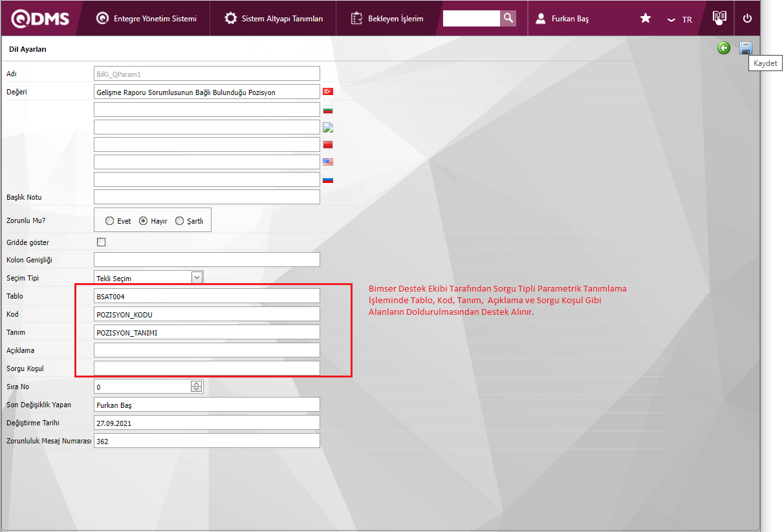Click the Turkish flag next to Değeri
This screenshot has height=532, width=784.
pos(327,92)
